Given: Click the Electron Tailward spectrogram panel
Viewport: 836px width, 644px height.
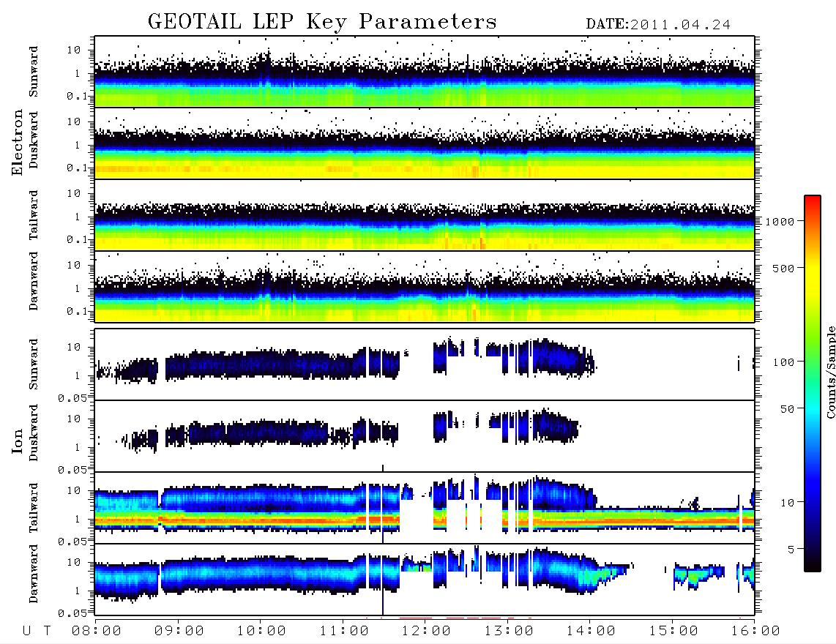Looking at the screenshot, I should coord(425,215).
